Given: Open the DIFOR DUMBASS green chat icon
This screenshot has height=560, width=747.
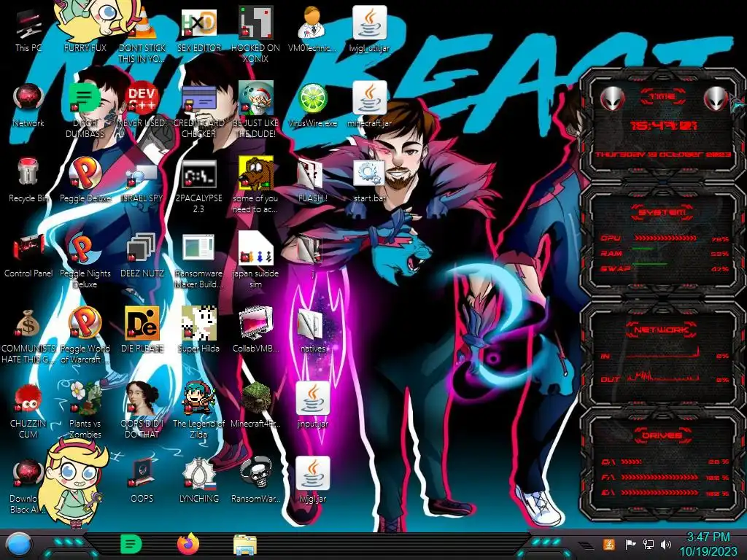Looking at the screenshot, I should [85, 98].
